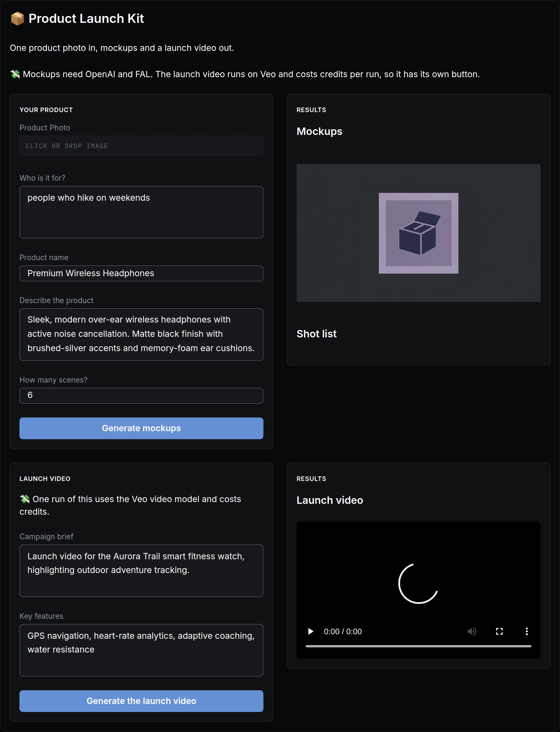Click the Mockups heading
Viewport: 560px width, 732px height.
click(x=319, y=132)
